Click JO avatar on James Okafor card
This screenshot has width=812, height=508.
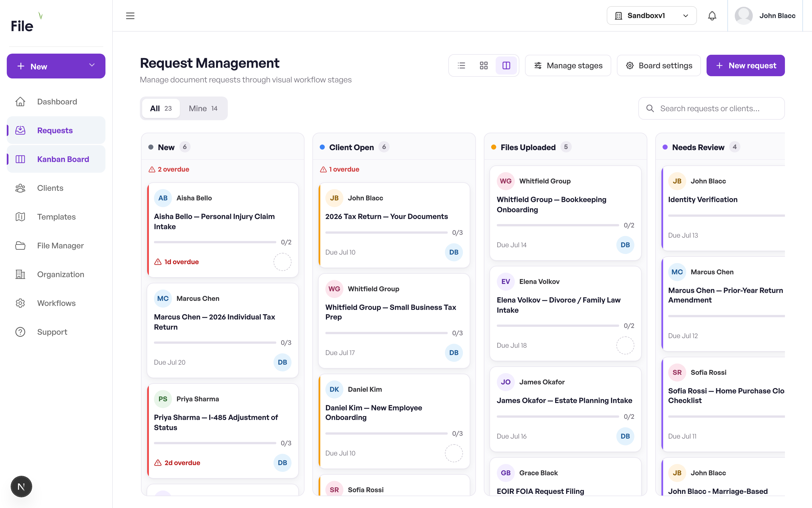point(506,382)
